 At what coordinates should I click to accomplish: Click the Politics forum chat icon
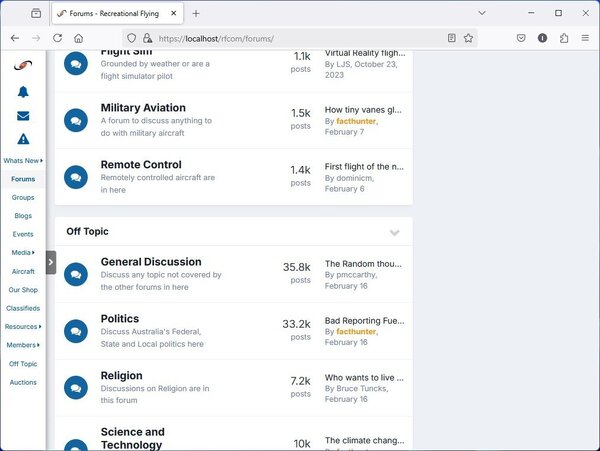75,331
